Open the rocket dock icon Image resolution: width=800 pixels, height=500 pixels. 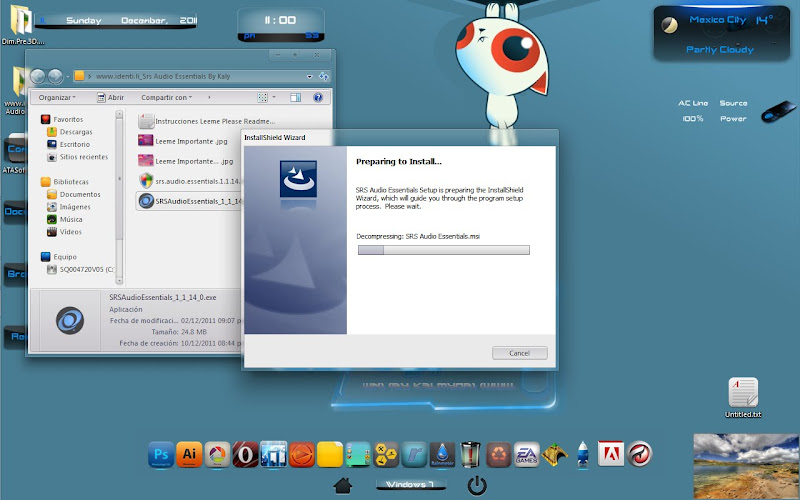pyautogui.click(x=583, y=454)
